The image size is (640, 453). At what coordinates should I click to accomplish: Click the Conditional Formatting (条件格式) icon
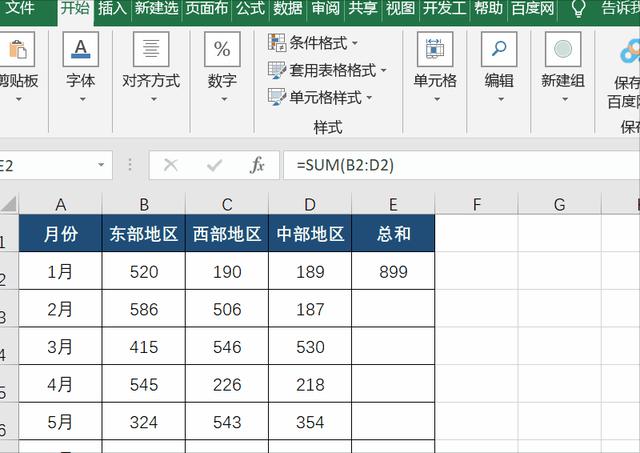(x=277, y=42)
